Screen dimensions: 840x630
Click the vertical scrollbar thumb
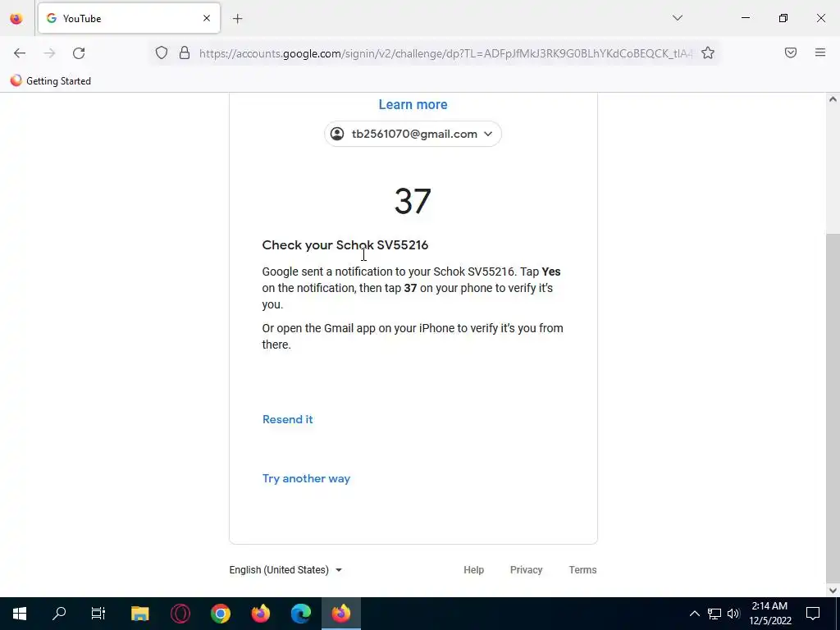click(833, 407)
